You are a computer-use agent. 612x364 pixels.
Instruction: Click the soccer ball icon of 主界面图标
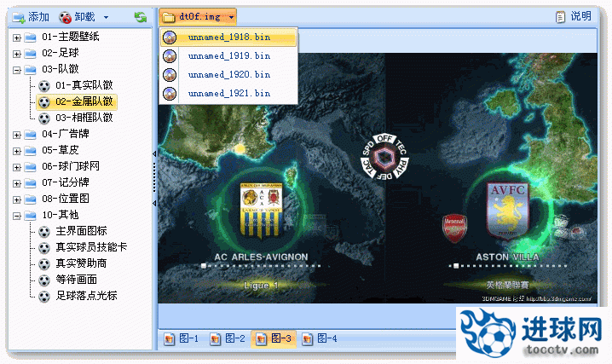tap(44, 232)
